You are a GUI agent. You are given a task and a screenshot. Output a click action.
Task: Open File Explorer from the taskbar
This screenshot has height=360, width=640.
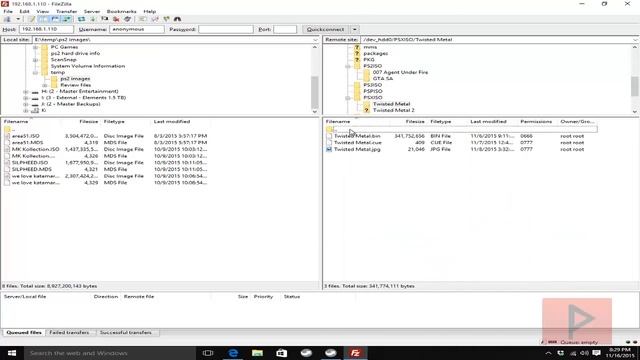coord(257,353)
